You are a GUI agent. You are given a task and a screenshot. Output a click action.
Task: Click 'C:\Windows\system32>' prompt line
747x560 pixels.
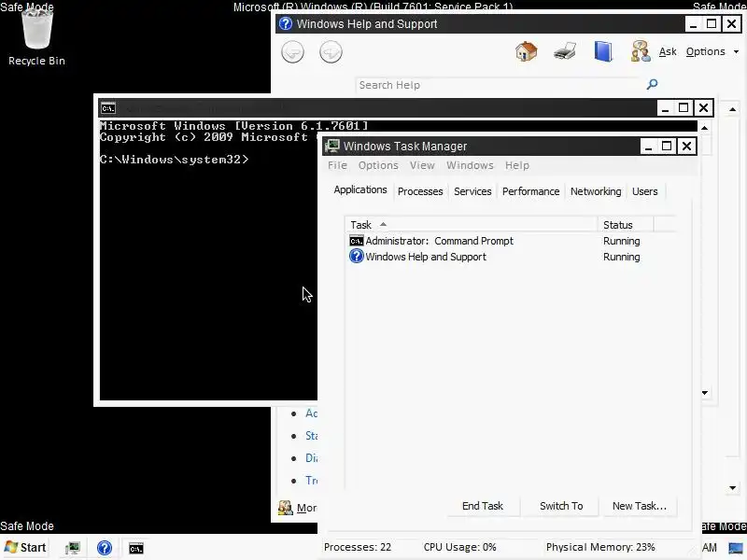[x=174, y=159]
